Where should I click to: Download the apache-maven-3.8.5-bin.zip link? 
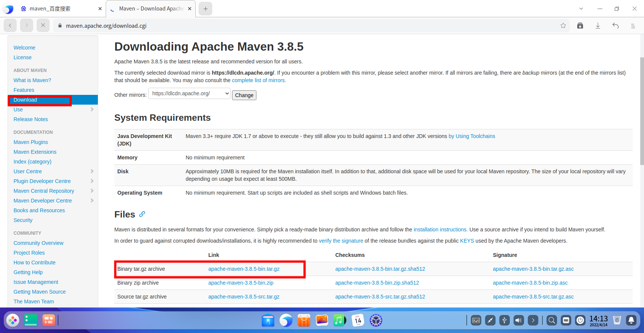tap(241, 283)
